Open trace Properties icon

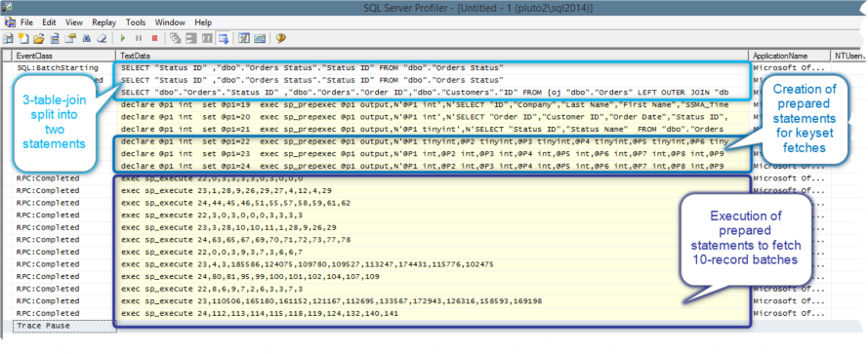69,39
